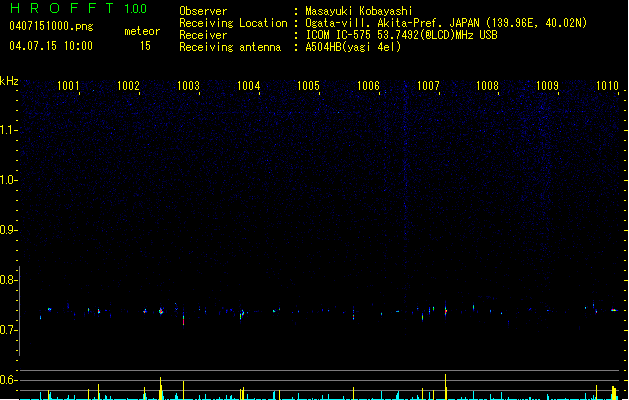Click time marker 1008
The height and width of the screenshot is (400, 629).
(487, 86)
